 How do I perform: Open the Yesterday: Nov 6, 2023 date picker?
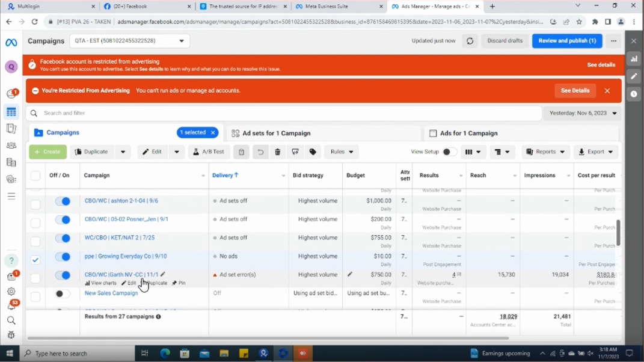(583, 113)
